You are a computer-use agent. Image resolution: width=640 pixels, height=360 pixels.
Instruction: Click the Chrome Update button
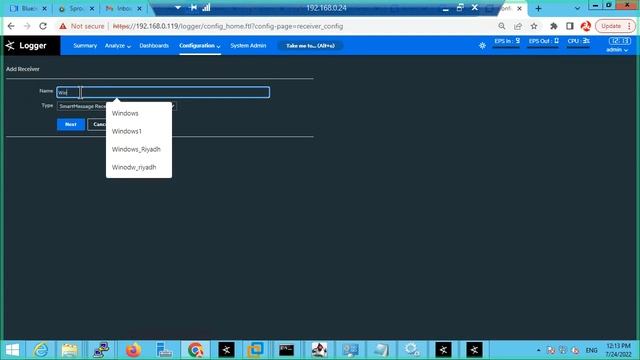point(616,26)
